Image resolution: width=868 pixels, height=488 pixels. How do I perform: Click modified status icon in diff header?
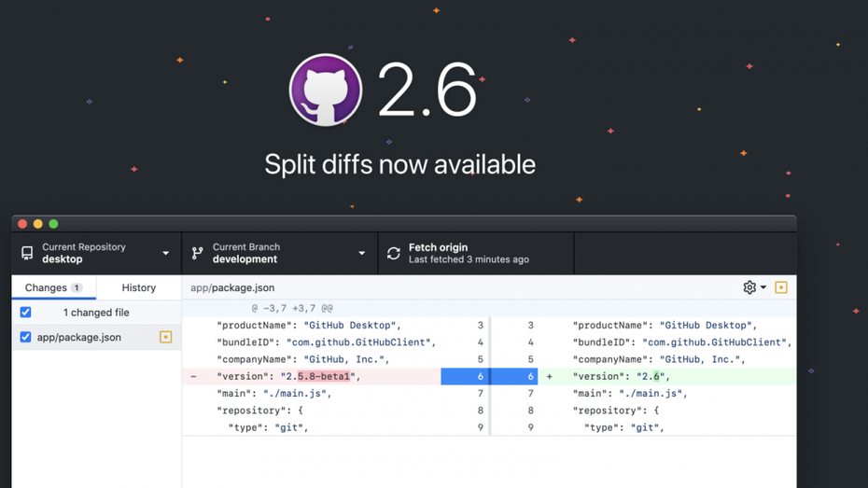(x=781, y=287)
